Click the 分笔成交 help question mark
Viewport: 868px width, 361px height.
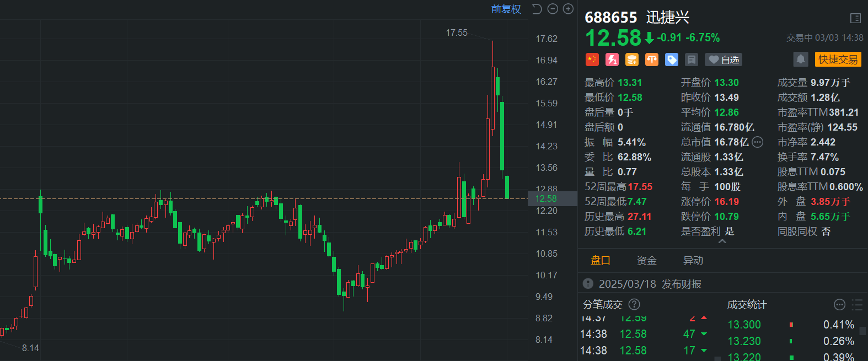click(x=634, y=304)
